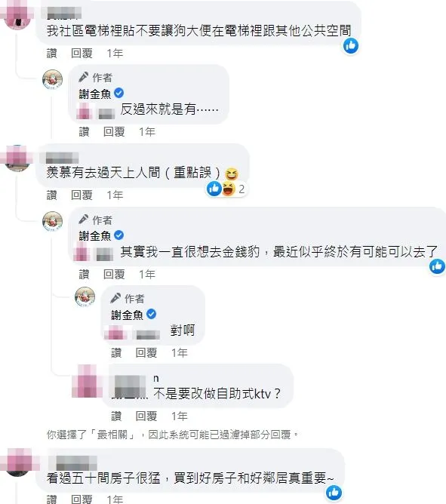Open blurred avatar on 自助式ktv comment

pos(87,381)
